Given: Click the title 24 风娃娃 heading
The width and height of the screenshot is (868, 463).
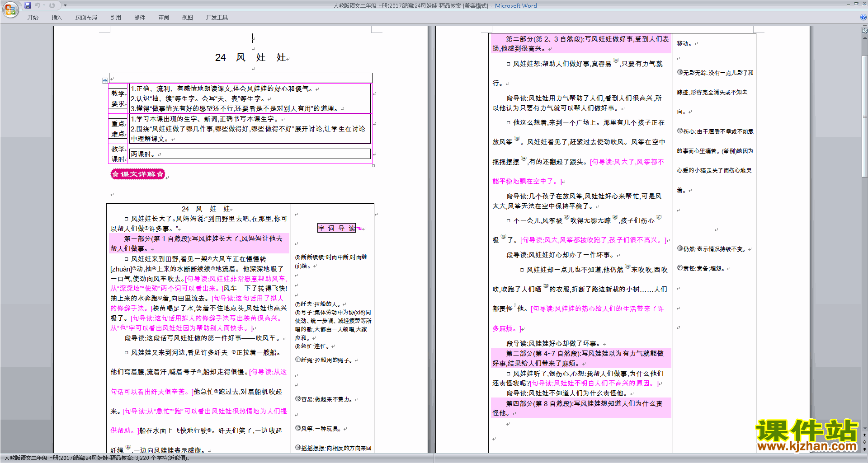Looking at the screenshot, I should pos(250,57).
